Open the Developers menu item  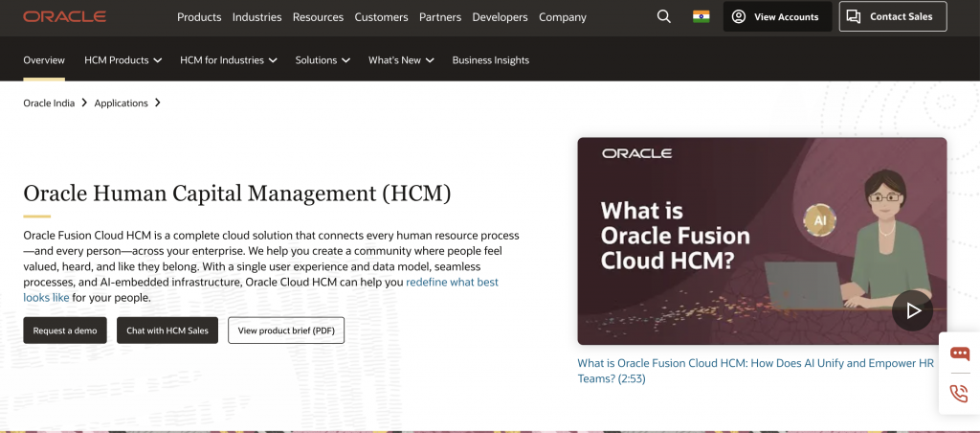click(x=499, y=17)
